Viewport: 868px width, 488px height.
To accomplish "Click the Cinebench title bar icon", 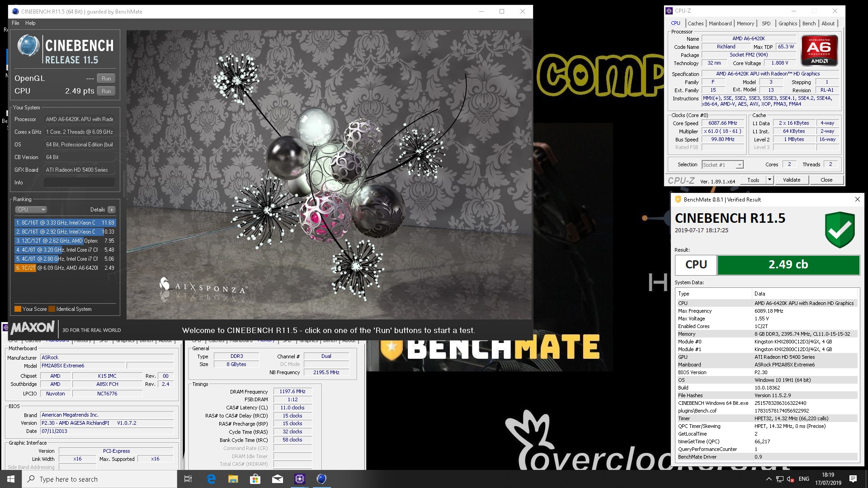I will [x=15, y=12].
